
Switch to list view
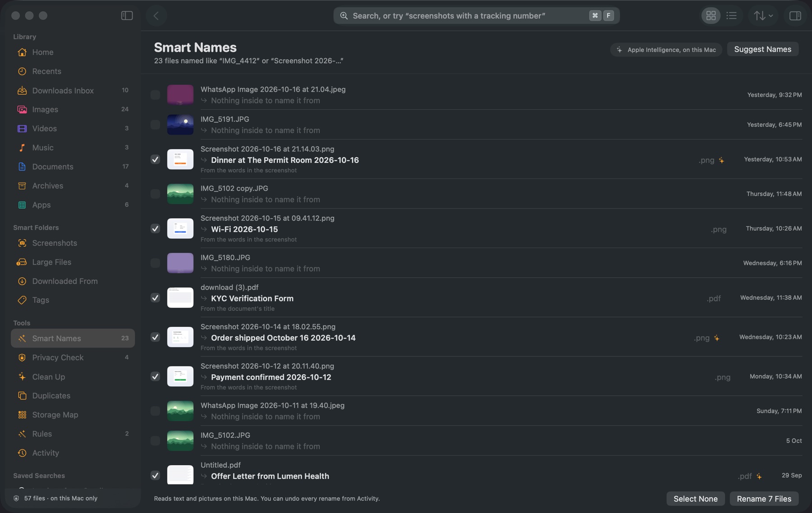(x=732, y=16)
